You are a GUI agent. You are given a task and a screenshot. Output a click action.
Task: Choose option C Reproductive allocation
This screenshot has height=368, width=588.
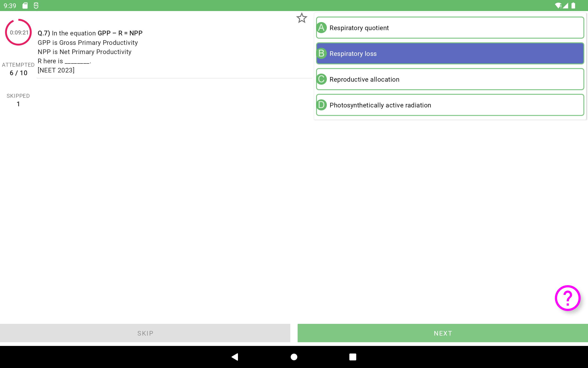450,79
